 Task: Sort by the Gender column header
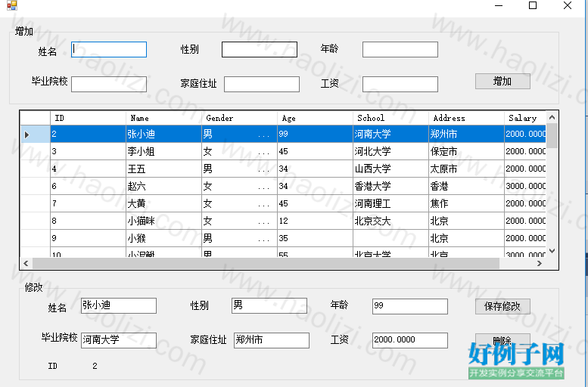(x=240, y=118)
